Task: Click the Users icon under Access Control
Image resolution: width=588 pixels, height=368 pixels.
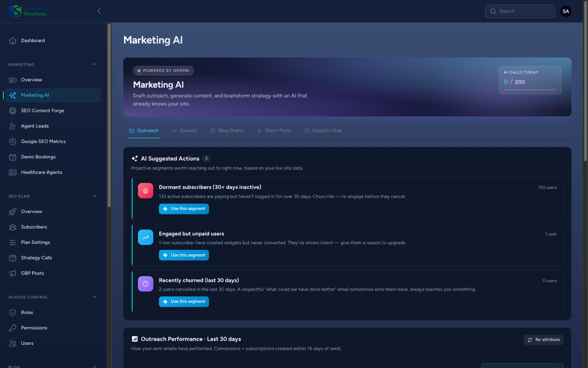Action: 12,344
